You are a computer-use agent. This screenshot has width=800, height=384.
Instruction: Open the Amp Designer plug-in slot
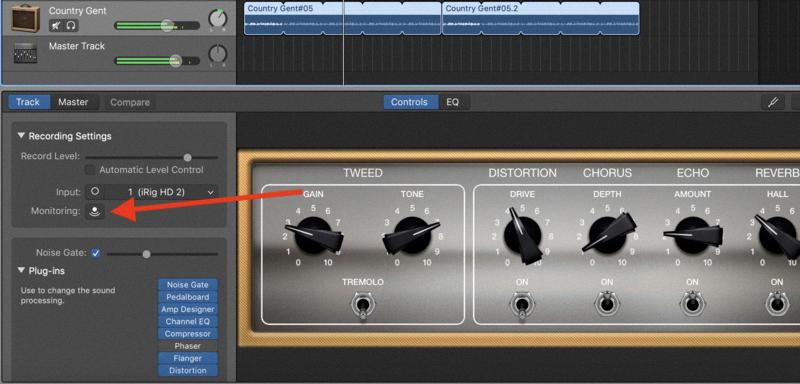188,309
